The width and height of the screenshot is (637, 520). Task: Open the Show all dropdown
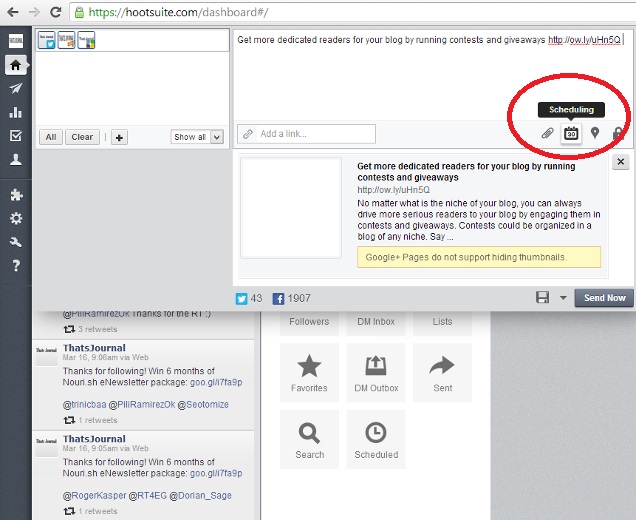[197, 137]
